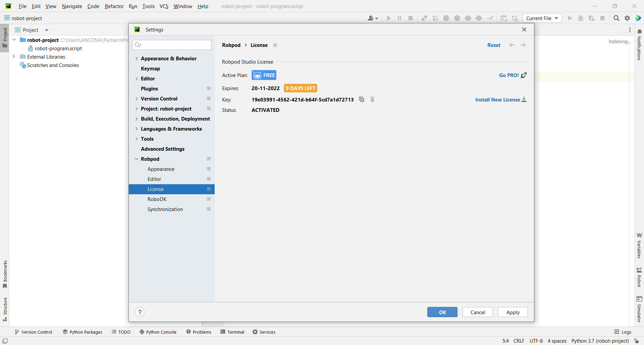Screen dimensions: 644x345
Task: Open the Robot tool window
Action: point(639,277)
